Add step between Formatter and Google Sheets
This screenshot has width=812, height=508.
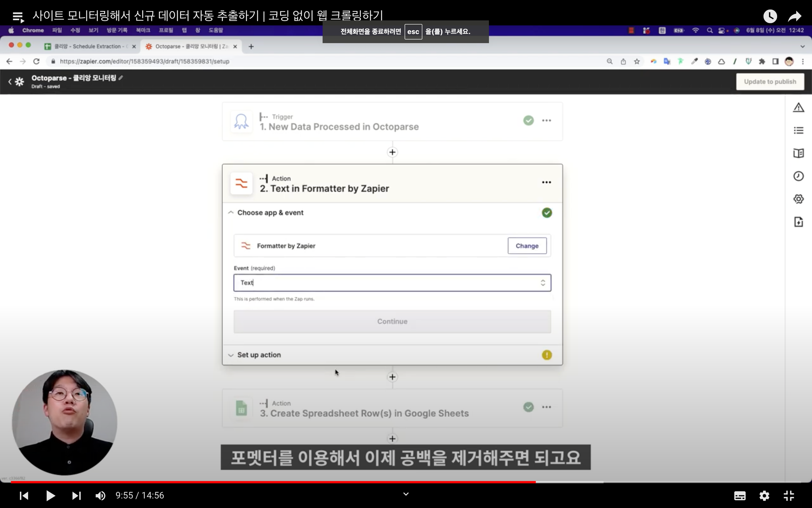[392, 377]
